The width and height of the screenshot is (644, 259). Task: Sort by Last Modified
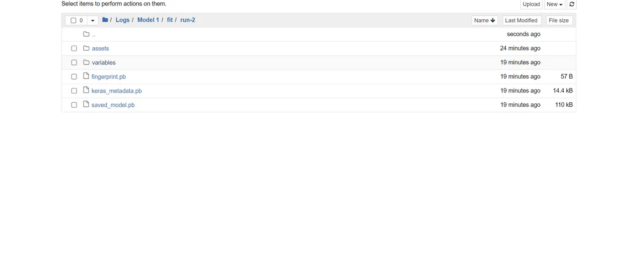(x=521, y=20)
